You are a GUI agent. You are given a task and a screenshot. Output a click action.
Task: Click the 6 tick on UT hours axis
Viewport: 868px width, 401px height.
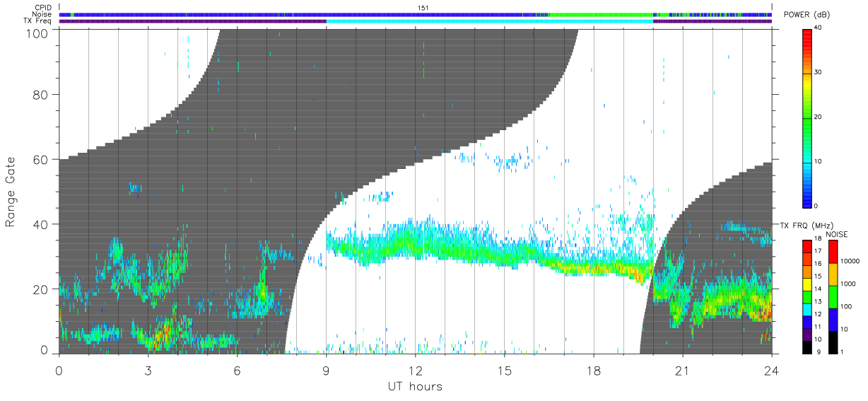[x=237, y=371]
